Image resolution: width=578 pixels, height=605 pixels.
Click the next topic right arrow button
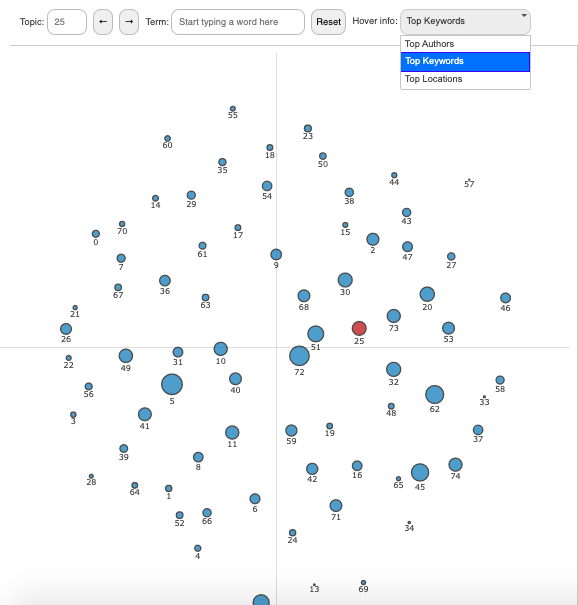pyautogui.click(x=129, y=22)
